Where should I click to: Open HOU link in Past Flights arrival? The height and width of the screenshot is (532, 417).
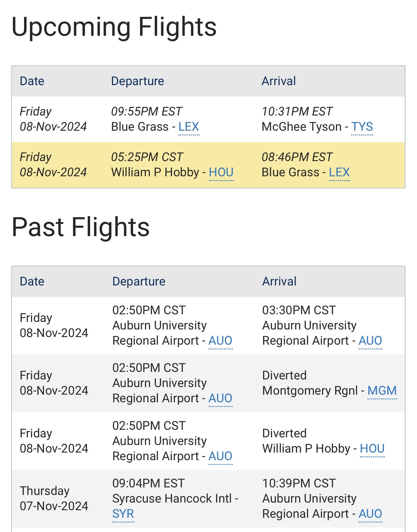point(372,448)
